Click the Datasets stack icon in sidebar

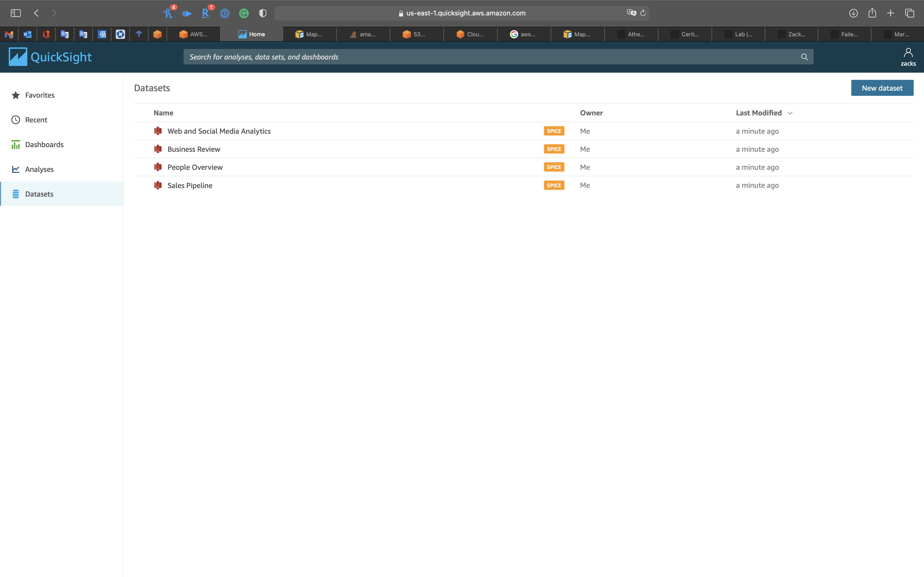[16, 194]
